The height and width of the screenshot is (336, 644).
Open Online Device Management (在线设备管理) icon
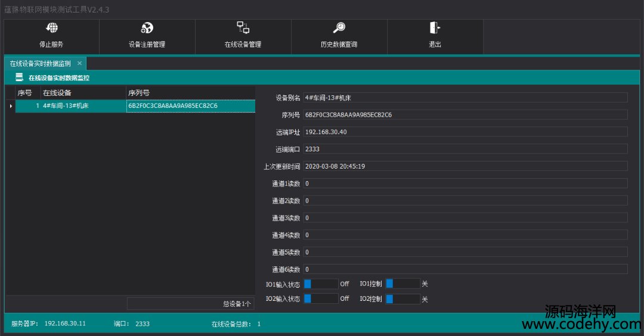(243, 27)
